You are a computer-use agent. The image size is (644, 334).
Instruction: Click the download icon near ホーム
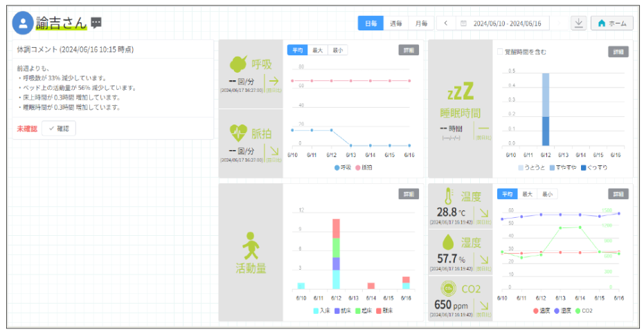tap(578, 23)
